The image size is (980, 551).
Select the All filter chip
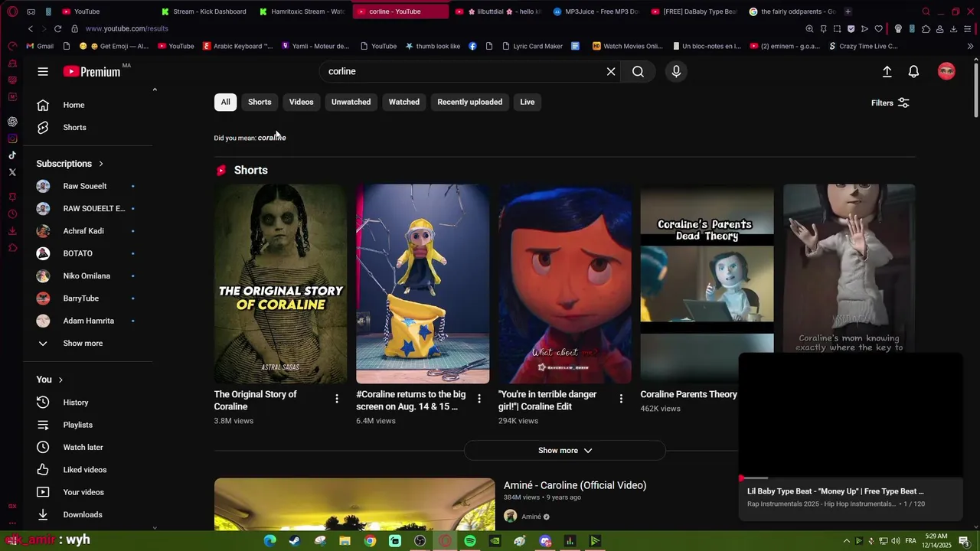tap(225, 102)
